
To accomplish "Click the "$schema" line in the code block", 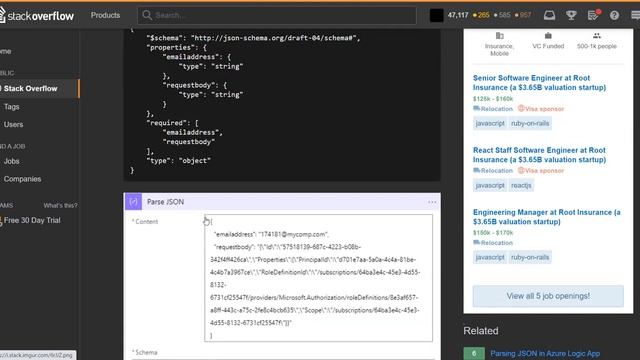I will tap(253, 38).
